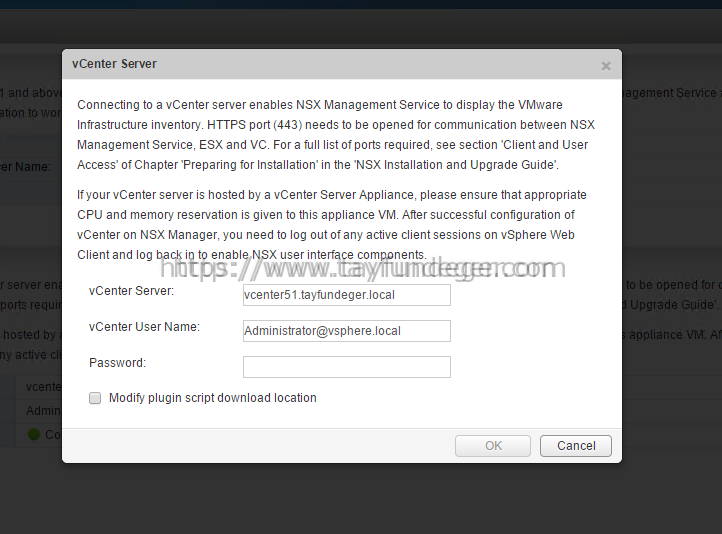Click the green connected status icon behind the dialog
The image size is (722, 534).
34,434
